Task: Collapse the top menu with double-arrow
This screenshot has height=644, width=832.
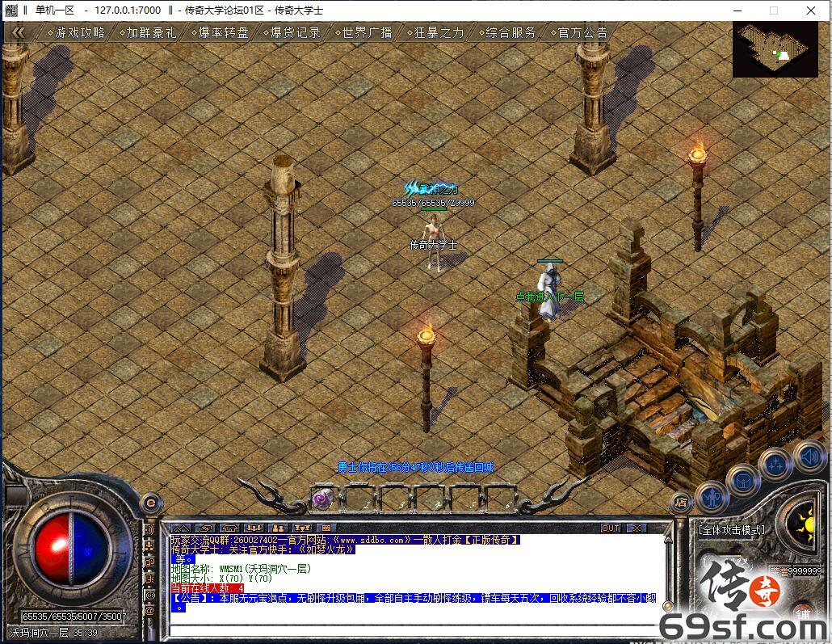Action: pyautogui.click(x=19, y=33)
